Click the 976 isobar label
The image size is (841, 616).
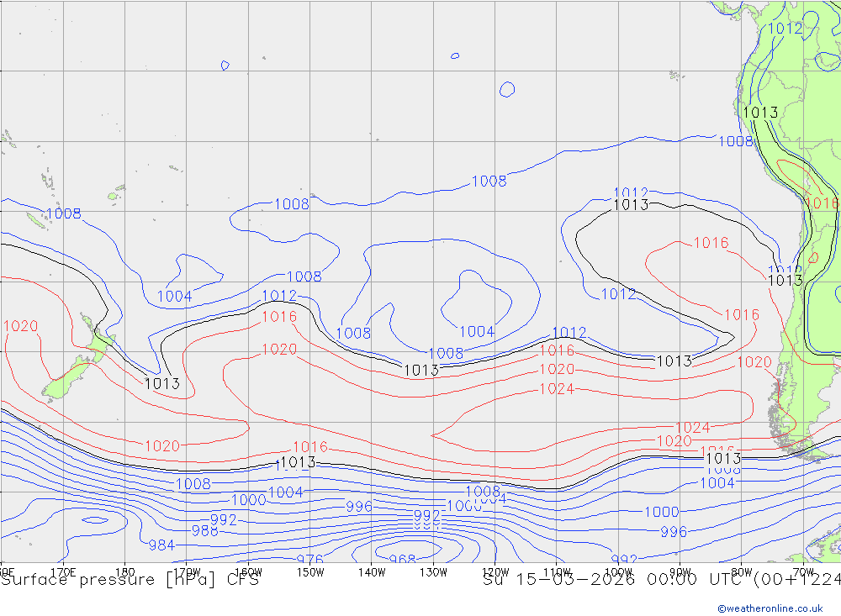(309, 561)
